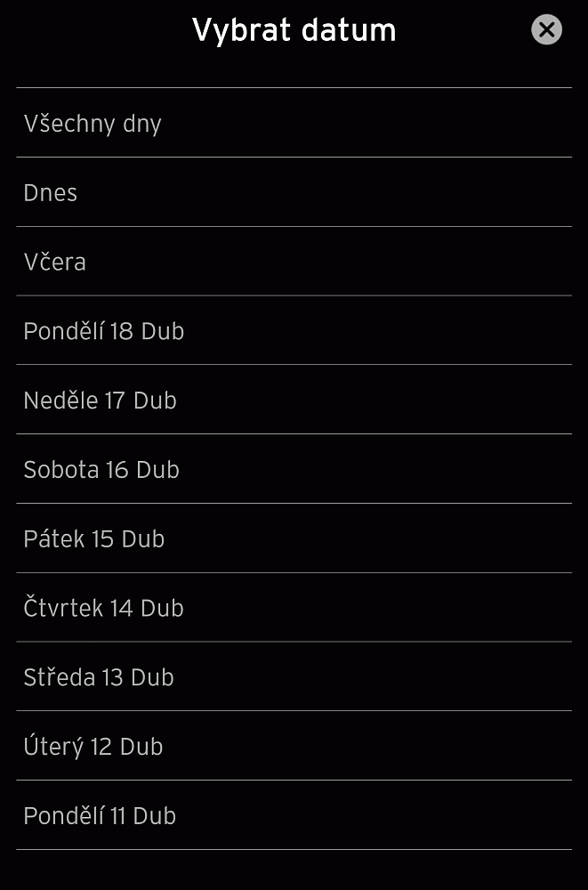
Task: Pick the Friday date row
Action: [294, 539]
